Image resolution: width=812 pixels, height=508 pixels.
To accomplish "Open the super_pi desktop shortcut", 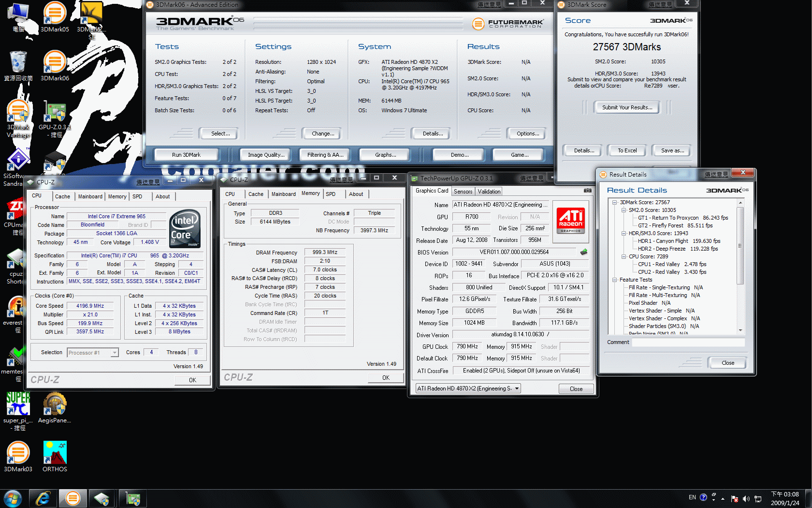I will point(18,411).
